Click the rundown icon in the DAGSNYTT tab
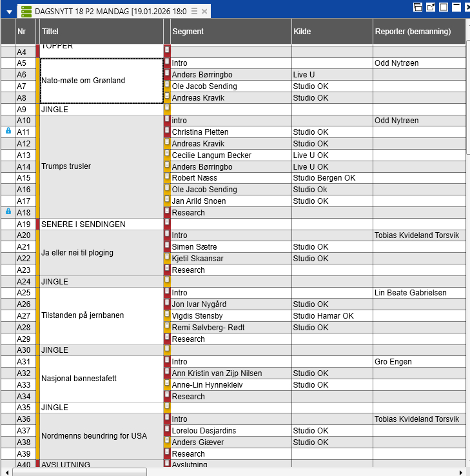The height and width of the screenshot is (476, 470). click(26, 11)
